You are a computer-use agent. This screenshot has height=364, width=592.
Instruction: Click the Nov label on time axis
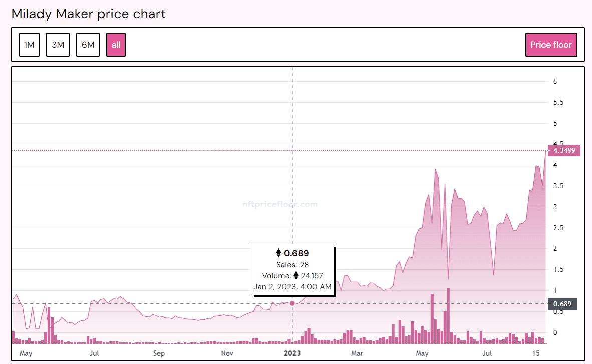(227, 353)
